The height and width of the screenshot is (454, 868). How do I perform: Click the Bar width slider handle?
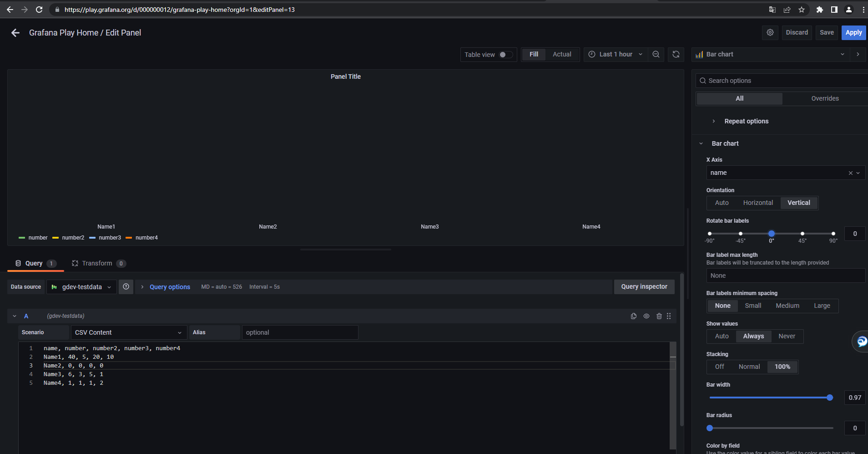pos(830,398)
